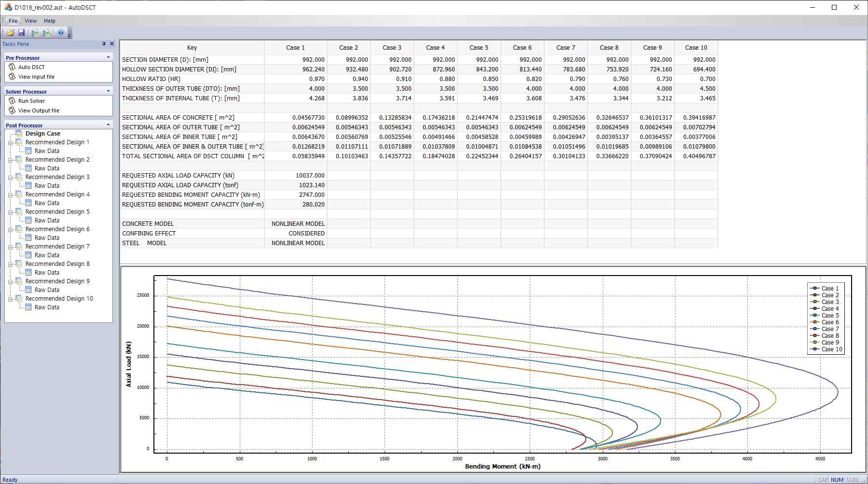Click the step 1 icon beside Auto DSCT
The width and height of the screenshot is (868, 484).
click(12, 67)
